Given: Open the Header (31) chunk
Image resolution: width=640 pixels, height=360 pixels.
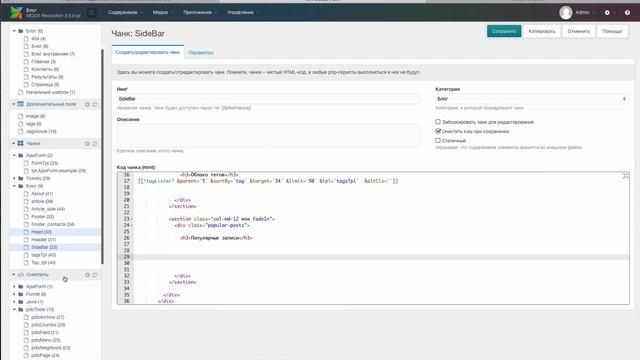Looking at the screenshot, I should click(x=43, y=240).
